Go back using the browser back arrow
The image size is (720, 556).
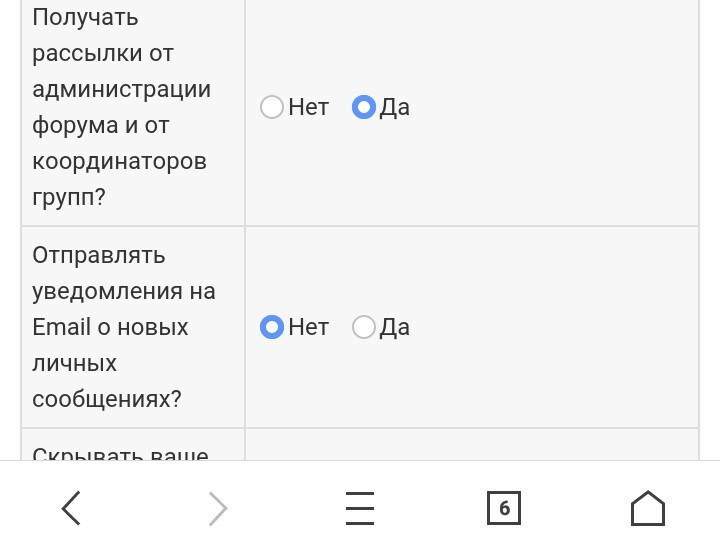[71, 508]
